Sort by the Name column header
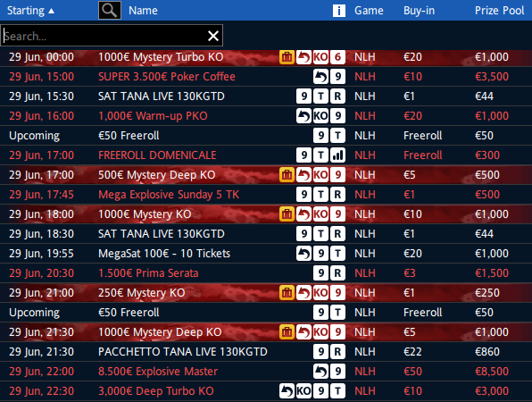The height and width of the screenshot is (402, 532). [143, 11]
